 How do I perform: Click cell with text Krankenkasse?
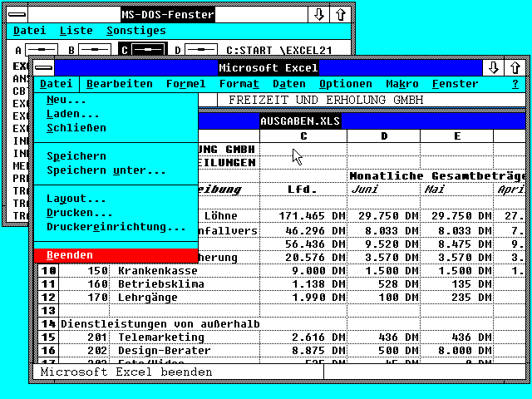185,271
